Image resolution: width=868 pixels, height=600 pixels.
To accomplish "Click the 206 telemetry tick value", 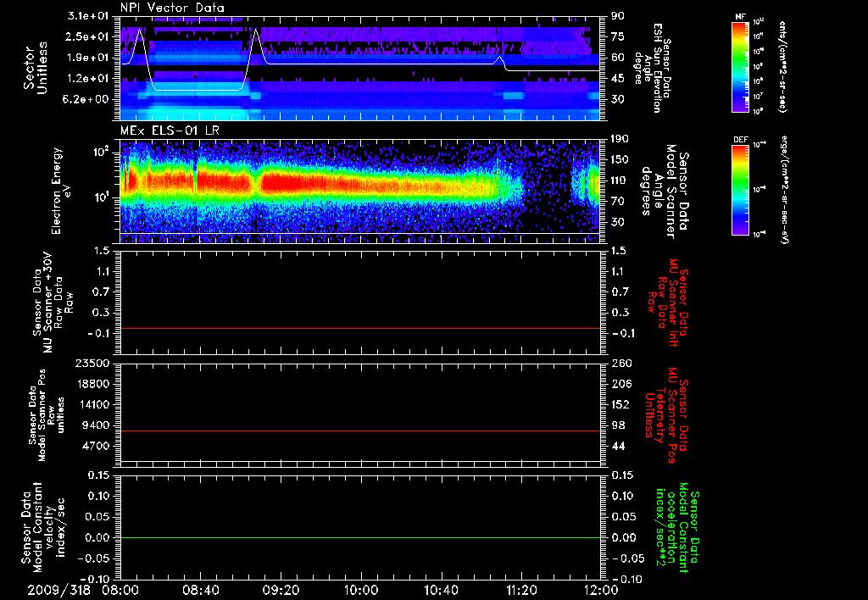I will coord(620,384).
